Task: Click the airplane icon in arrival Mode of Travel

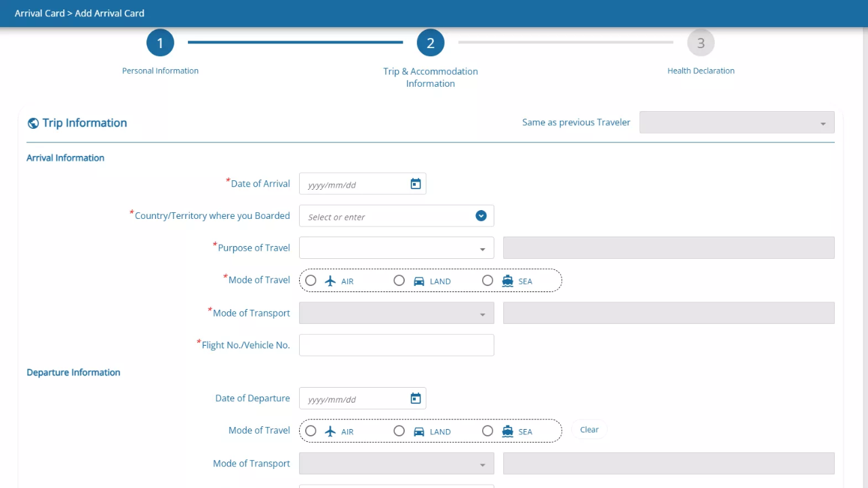Action: (x=330, y=281)
